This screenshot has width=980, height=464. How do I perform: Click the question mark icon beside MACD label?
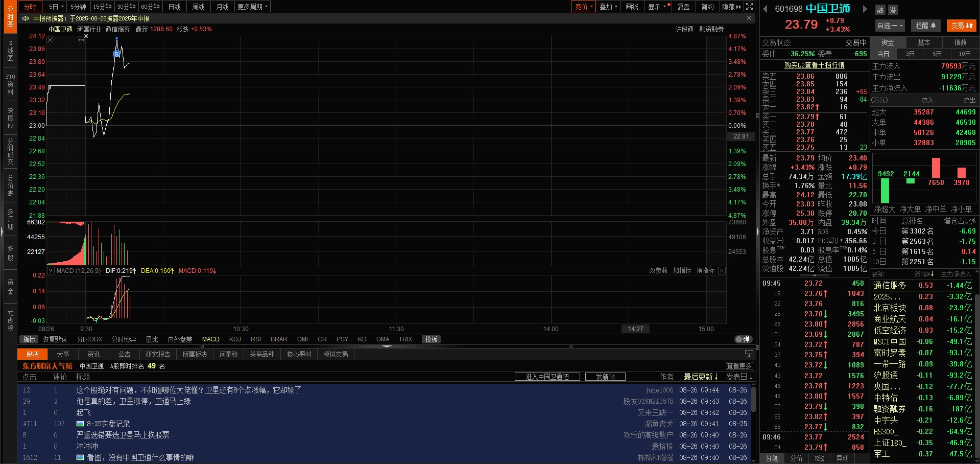click(x=51, y=271)
